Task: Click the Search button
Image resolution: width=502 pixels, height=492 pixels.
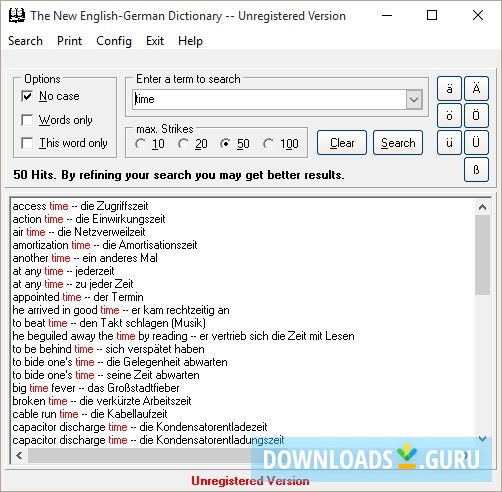Action: 398,143
